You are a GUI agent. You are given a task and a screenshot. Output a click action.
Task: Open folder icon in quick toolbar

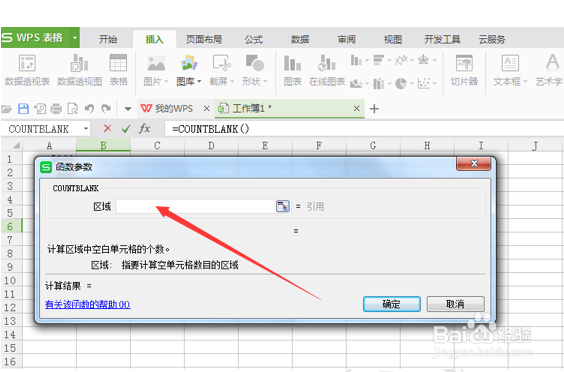[6, 108]
